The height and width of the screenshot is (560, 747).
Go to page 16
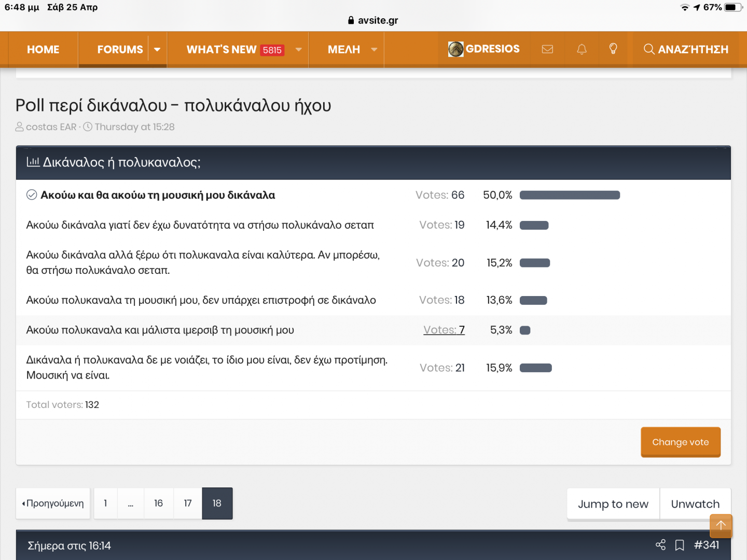[x=158, y=503]
